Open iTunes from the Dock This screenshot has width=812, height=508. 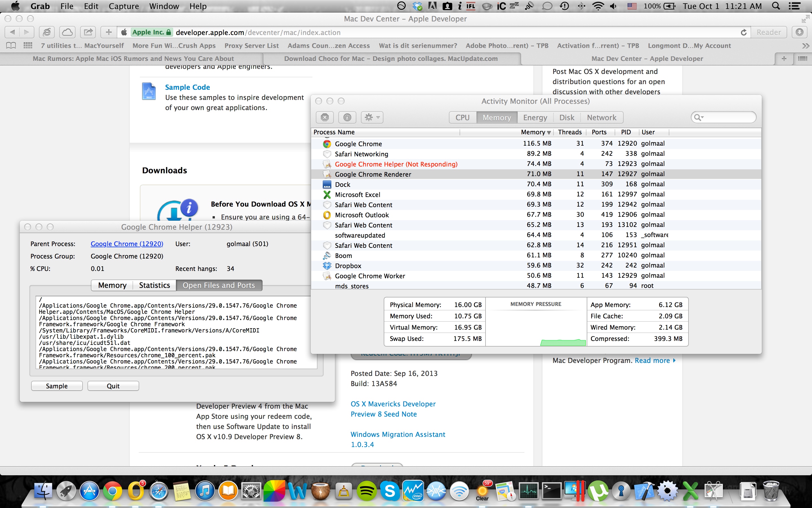pyautogui.click(x=205, y=491)
